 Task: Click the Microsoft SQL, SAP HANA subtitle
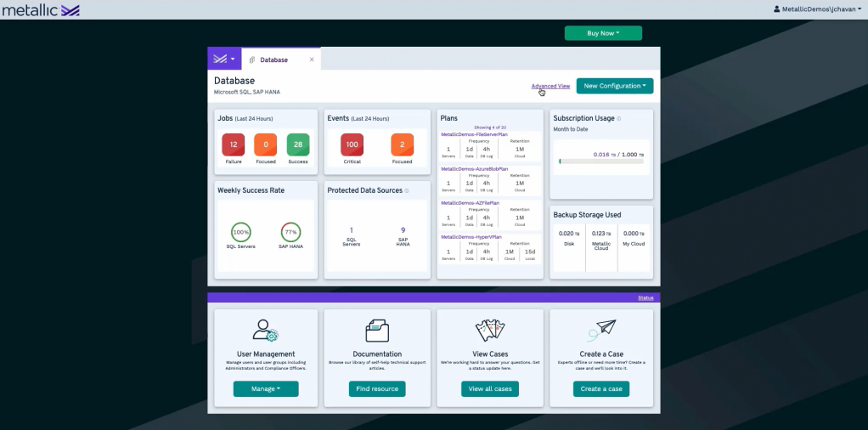(247, 93)
